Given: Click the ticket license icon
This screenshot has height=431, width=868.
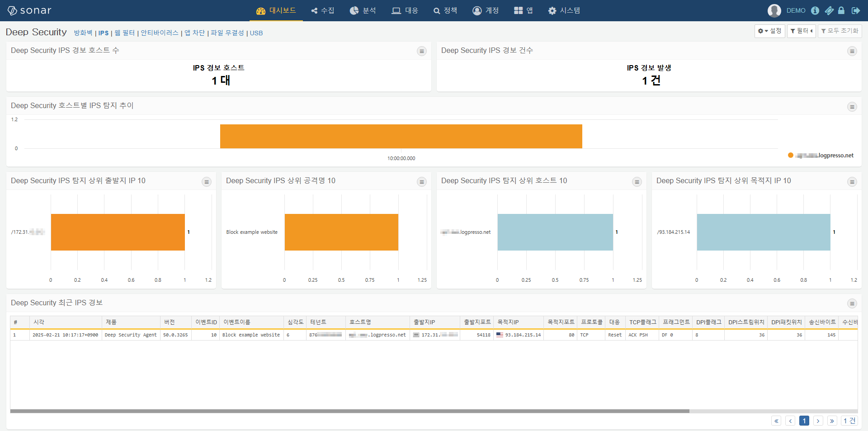Looking at the screenshot, I should [x=829, y=10].
